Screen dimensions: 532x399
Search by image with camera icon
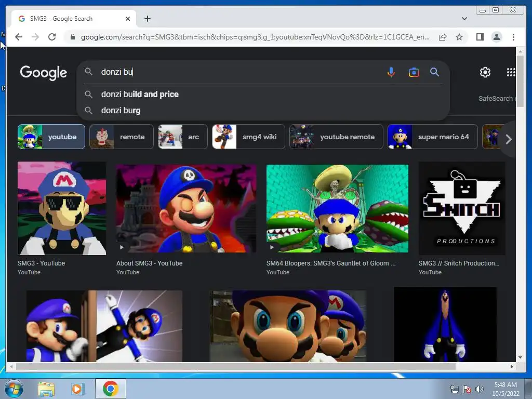pos(414,72)
